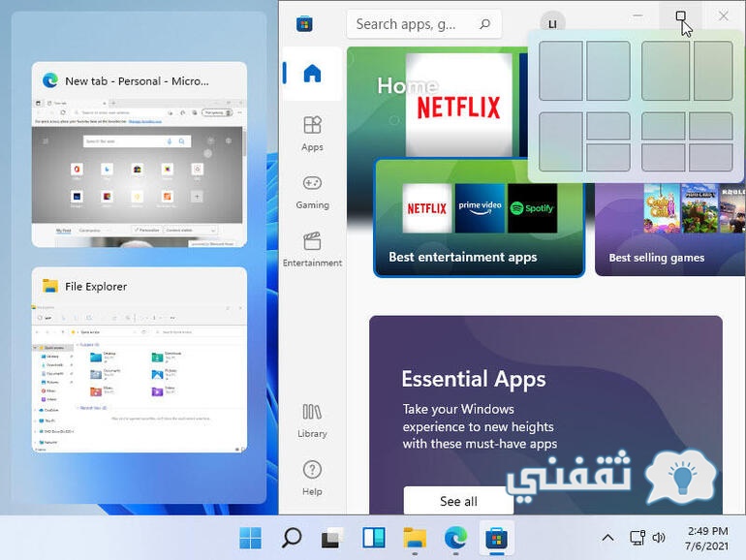
Task: Pick the tall left zone of the three-zone layout
Action: [560, 141]
